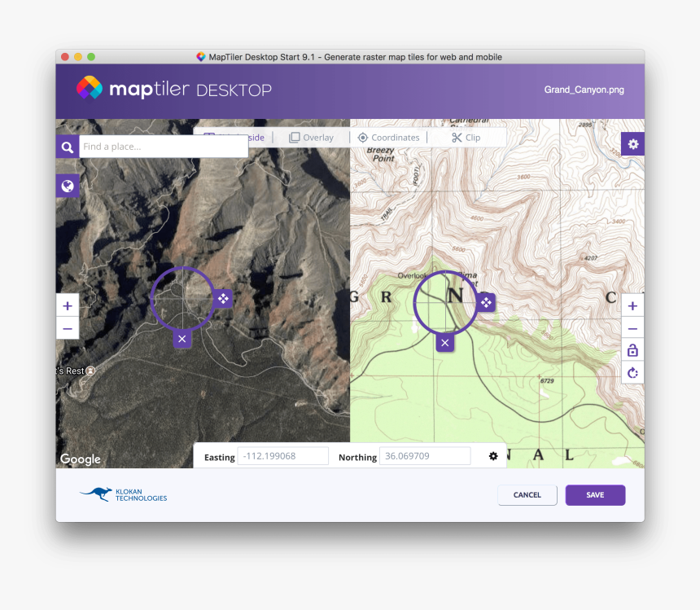The height and width of the screenshot is (610, 700).
Task: Delete the control point on satellite map
Action: click(182, 339)
